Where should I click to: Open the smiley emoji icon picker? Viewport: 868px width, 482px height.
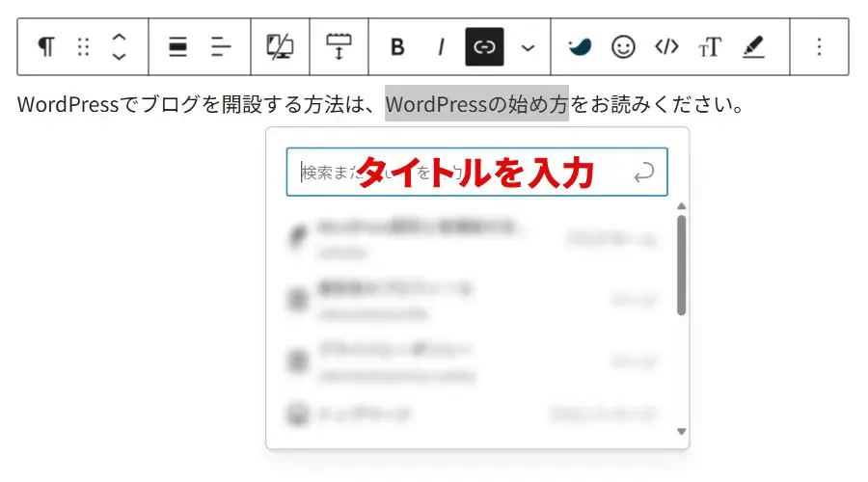click(623, 47)
